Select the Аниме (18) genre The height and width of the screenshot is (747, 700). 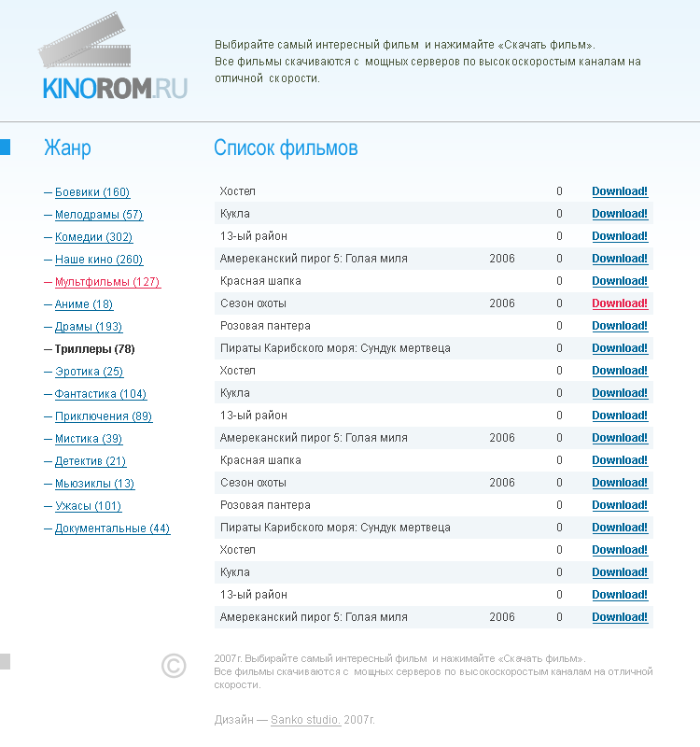(x=82, y=303)
